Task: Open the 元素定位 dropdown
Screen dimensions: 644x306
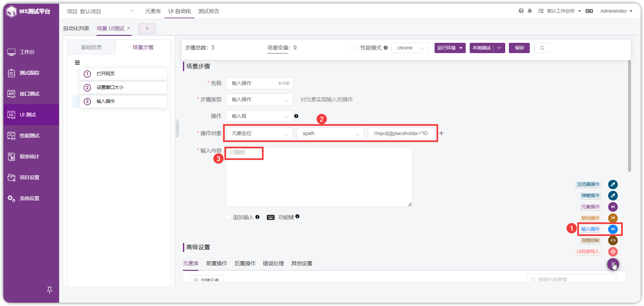Action: point(260,133)
